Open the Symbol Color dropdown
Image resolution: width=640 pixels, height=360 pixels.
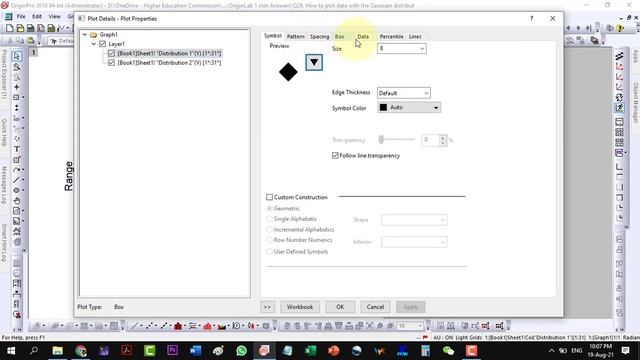point(409,107)
